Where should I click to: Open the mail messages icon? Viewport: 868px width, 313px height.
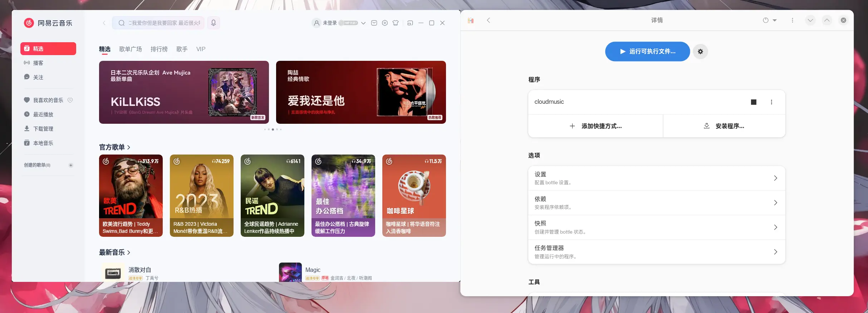(374, 23)
